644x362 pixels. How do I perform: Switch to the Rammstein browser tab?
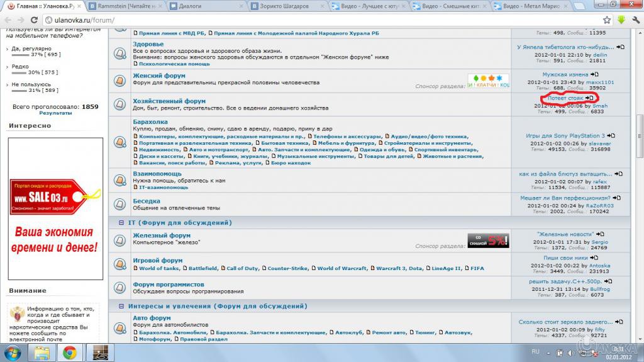(x=126, y=6)
